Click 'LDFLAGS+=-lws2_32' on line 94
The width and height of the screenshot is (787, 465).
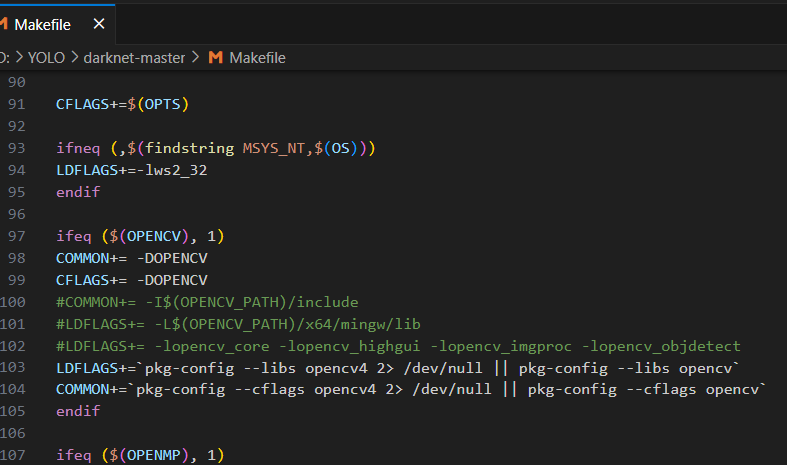tap(132, 170)
